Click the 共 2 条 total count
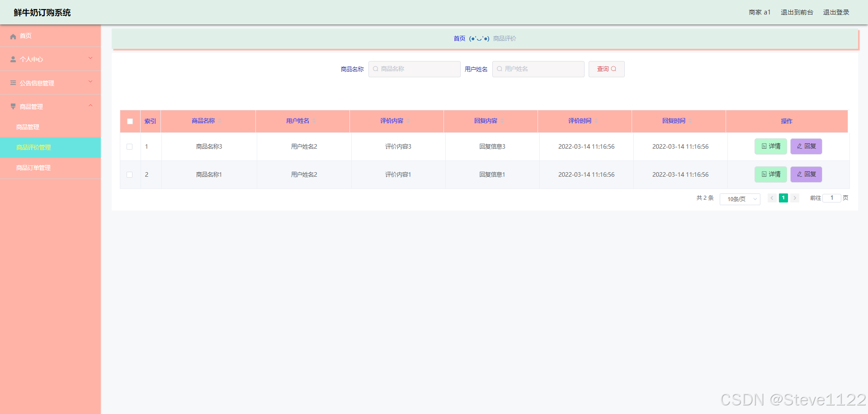Screen dimensions: 868x414 coord(705,198)
